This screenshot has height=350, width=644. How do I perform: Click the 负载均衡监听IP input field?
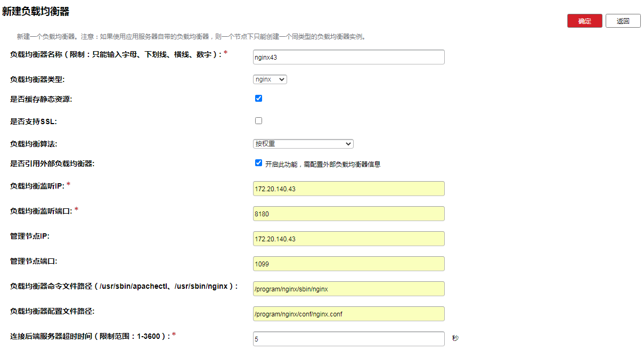coord(348,189)
